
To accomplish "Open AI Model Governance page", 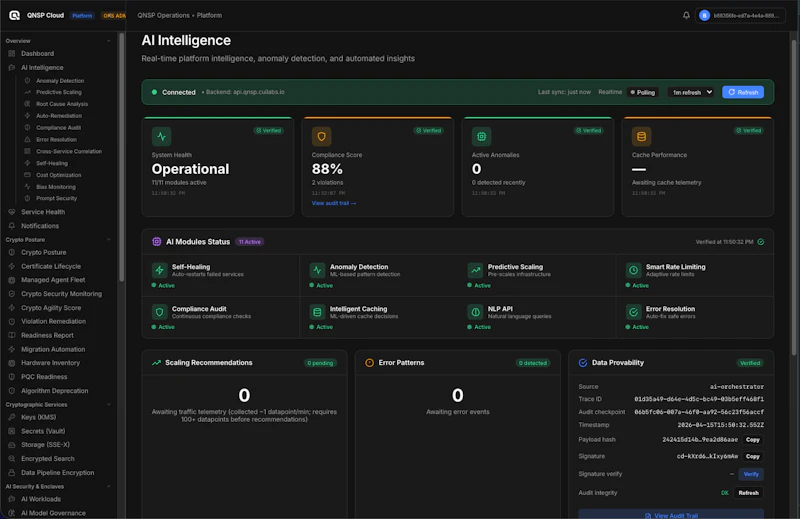I will pos(53,513).
